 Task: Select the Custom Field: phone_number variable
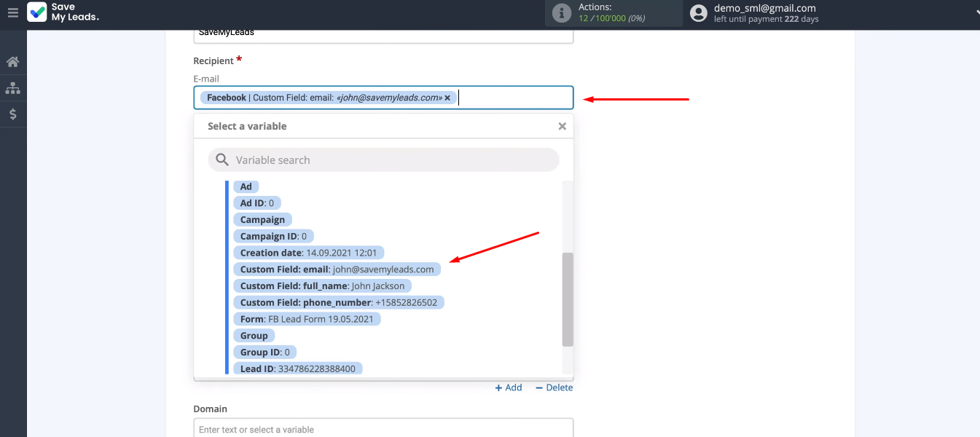coord(338,302)
